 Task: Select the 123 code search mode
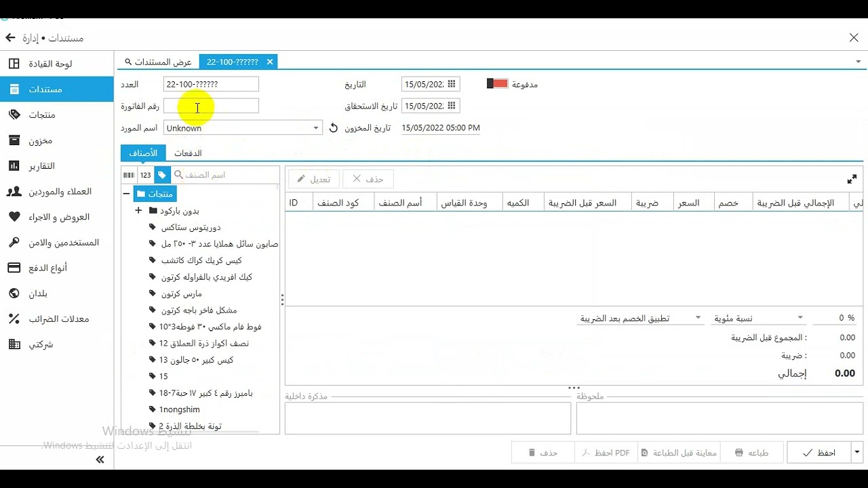click(146, 175)
